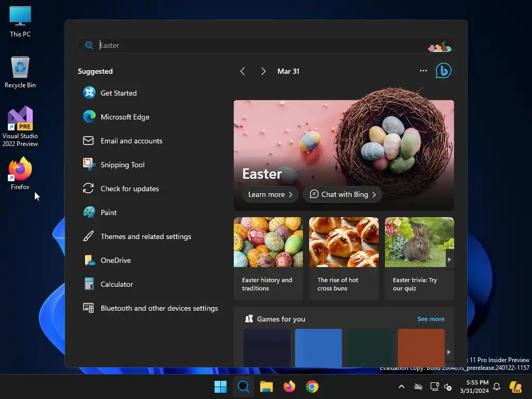Open This PC desktop icon

point(20,21)
